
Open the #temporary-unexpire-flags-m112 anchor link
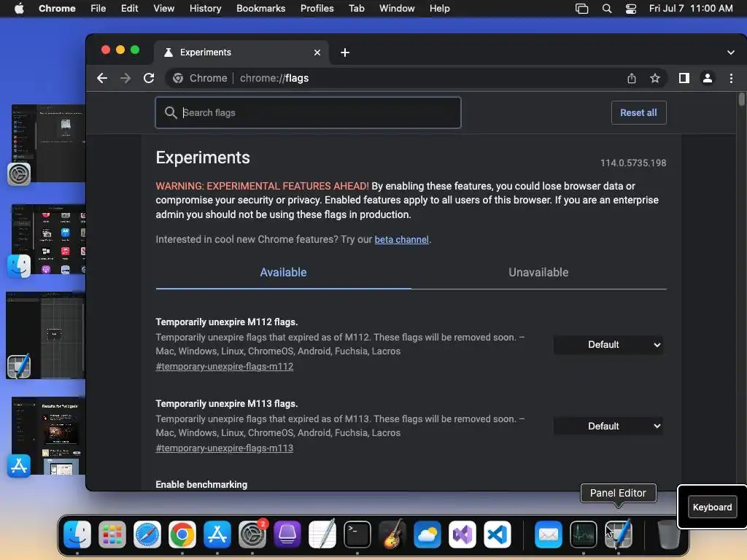[x=225, y=367]
